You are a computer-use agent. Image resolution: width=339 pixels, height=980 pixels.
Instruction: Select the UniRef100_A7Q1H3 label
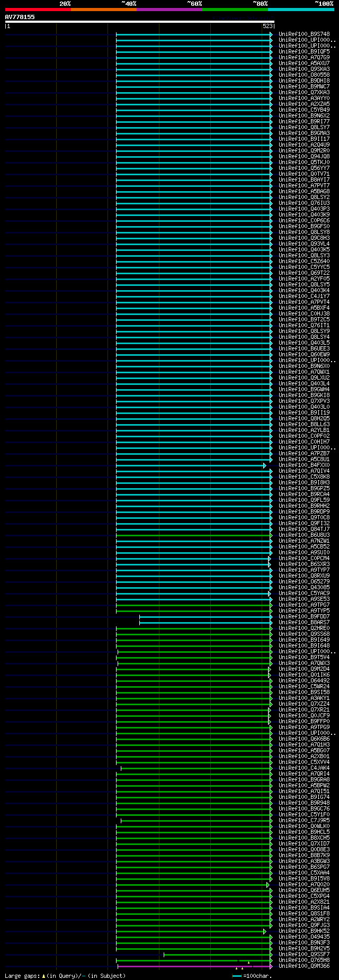pyautogui.click(x=304, y=745)
